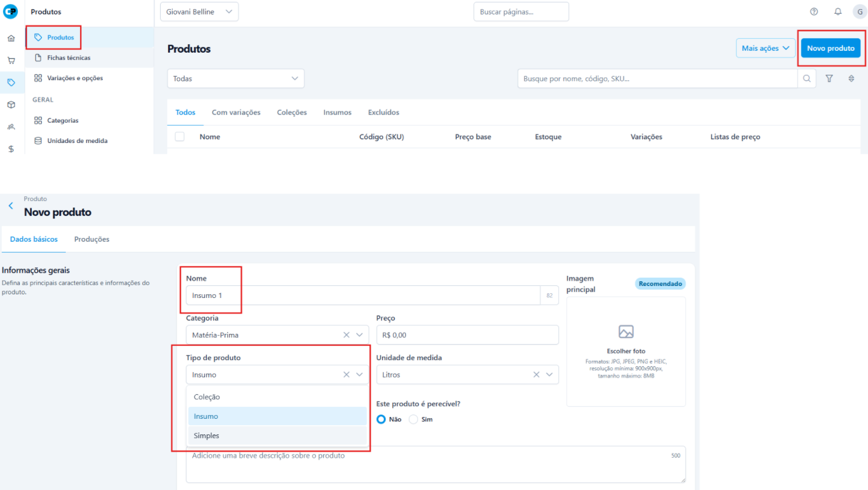Viewport: 868px width, 490px height.
Task: Open the notifications bell icon
Action: pyautogui.click(x=838, y=11)
